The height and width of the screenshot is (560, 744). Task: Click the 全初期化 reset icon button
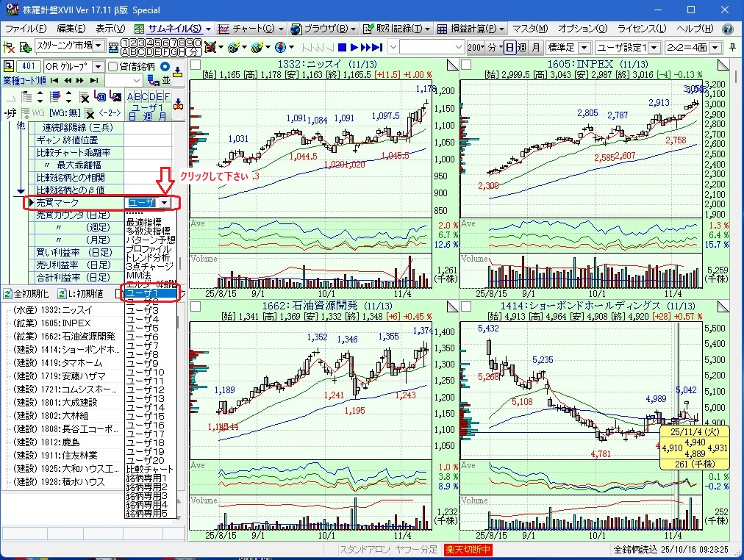tap(7, 294)
